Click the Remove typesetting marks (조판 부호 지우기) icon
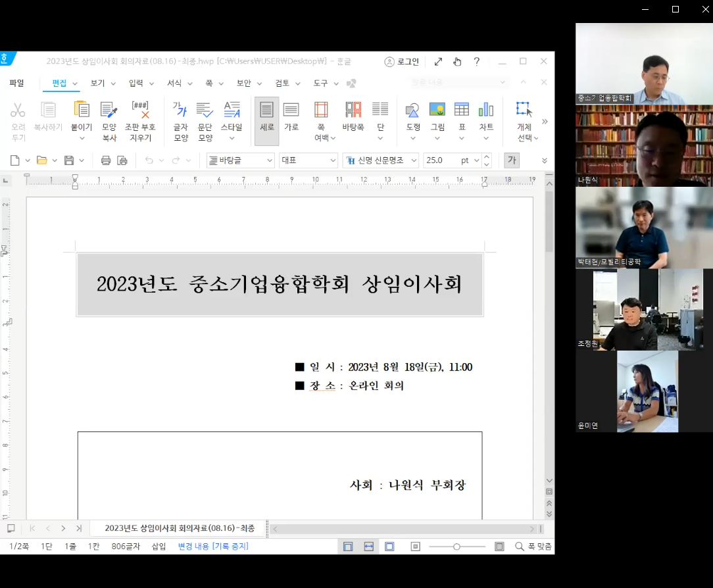Screen dimensions: 713x588 (x=140, y=110)
